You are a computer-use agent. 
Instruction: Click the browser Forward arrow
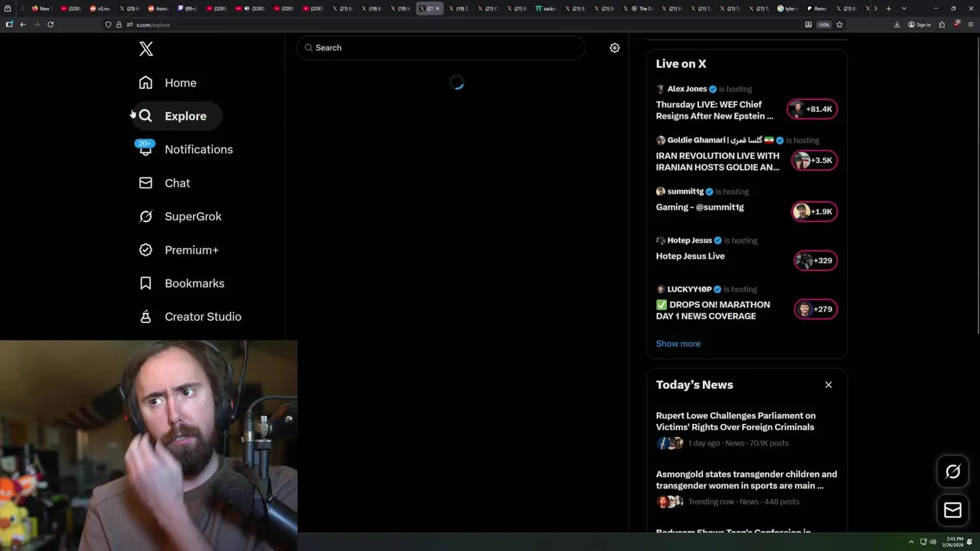36,24
